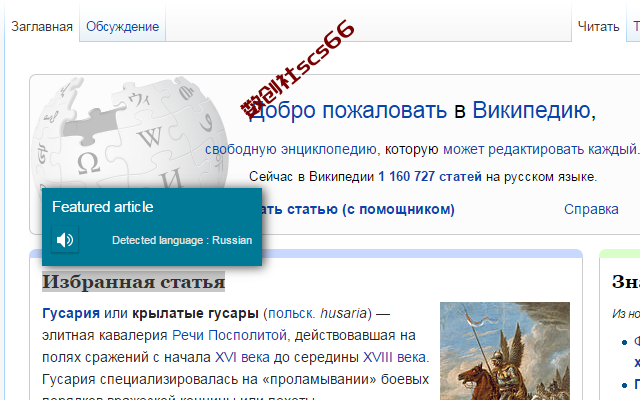Open the Справка link

pos(591,209)
